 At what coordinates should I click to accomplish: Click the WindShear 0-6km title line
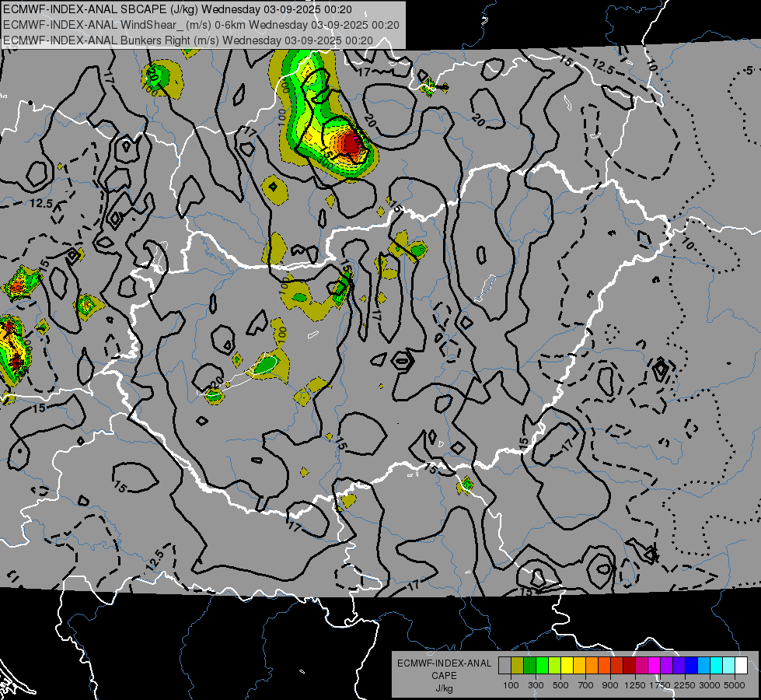201,25
